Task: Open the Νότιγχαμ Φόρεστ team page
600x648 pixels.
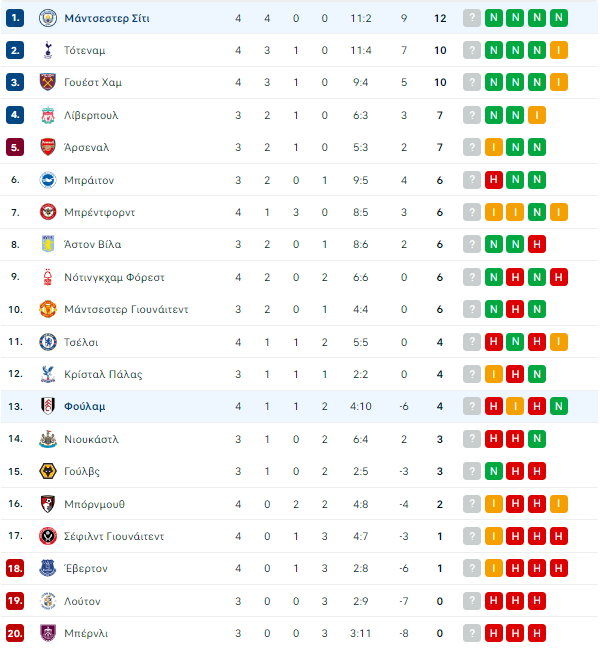Action: [114, 277]
